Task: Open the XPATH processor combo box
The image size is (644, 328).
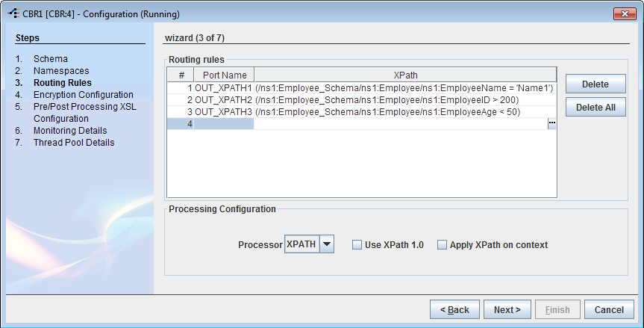Action: click(x=309, y=244)
